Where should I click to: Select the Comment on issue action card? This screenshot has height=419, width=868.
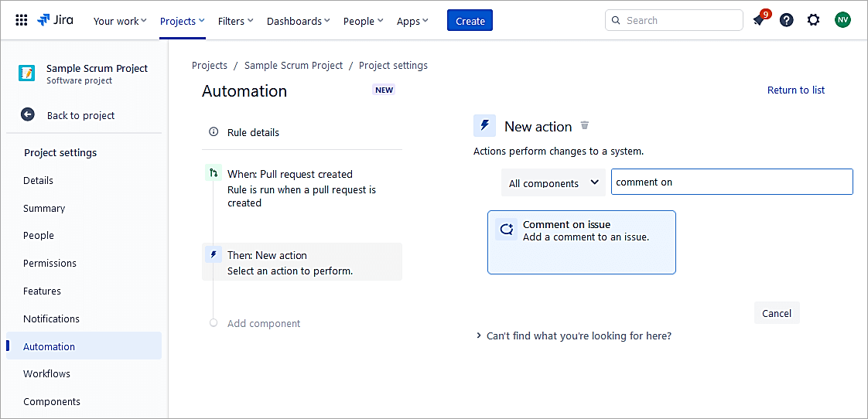pyautogui.click(x=581, y=242)
